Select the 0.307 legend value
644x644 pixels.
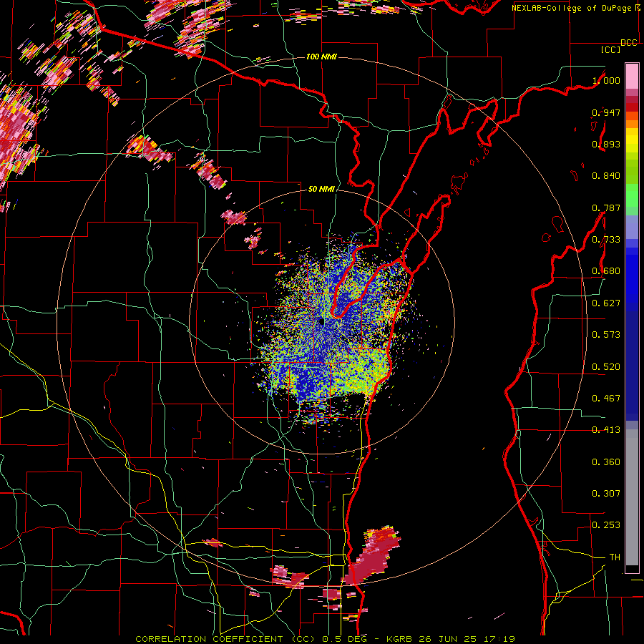[x=606, y=494]
